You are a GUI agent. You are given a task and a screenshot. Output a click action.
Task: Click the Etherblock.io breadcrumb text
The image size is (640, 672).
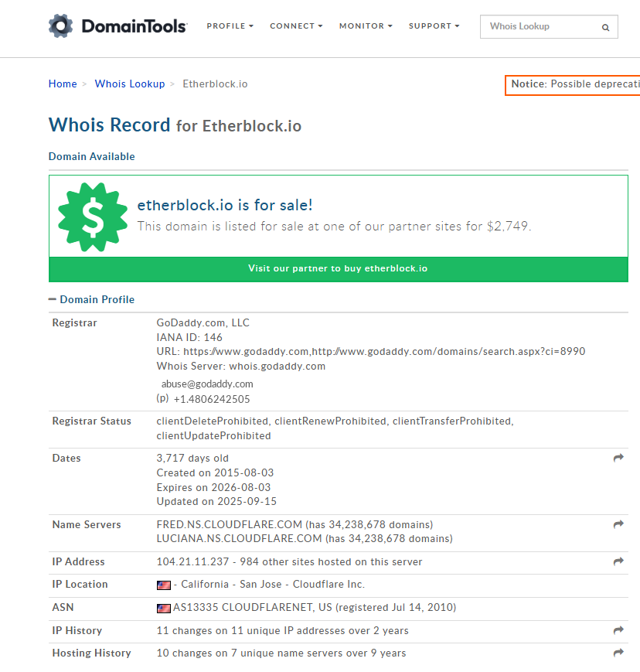[x=215, y=84]
